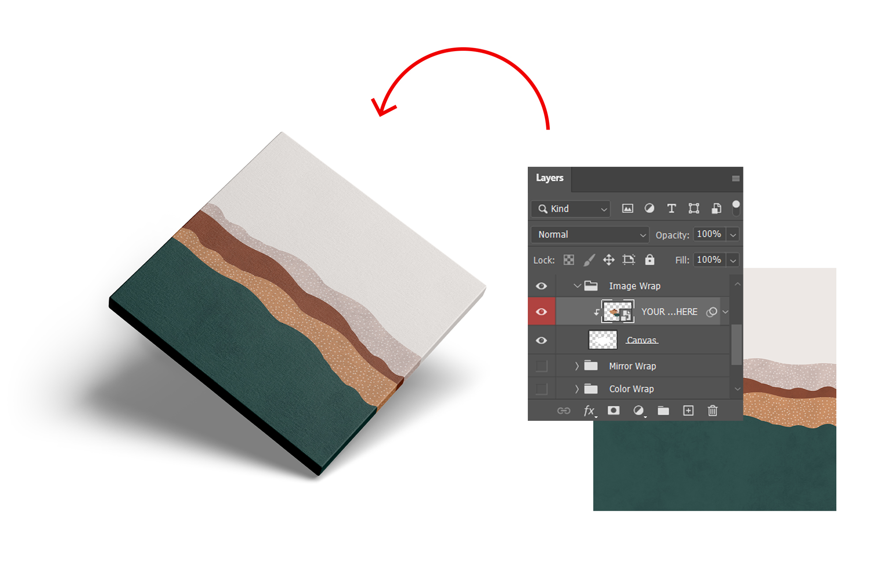
Task: Select the Color Wrap group name
Action: [x=632, y=389]
